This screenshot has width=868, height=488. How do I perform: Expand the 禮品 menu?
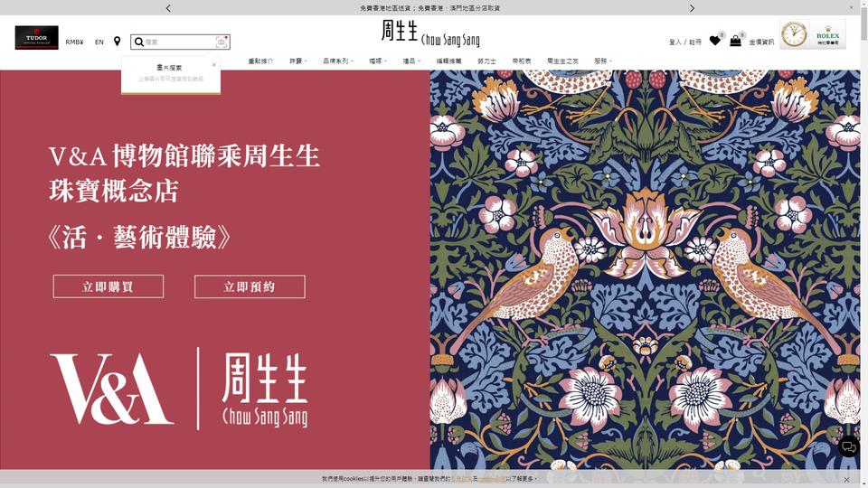pyautogui.click(x=411, y=61)
